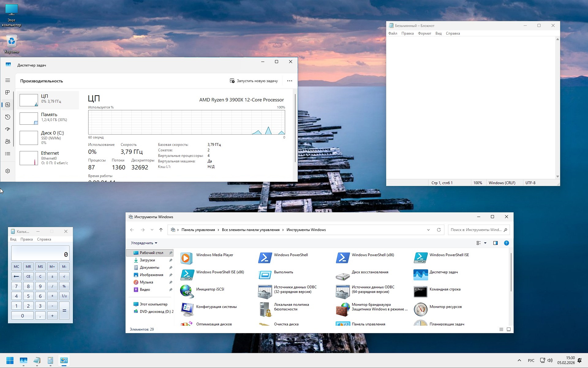
Task: Open App history icon in Task Manager sidebar
Action: [x=8, y=117]
